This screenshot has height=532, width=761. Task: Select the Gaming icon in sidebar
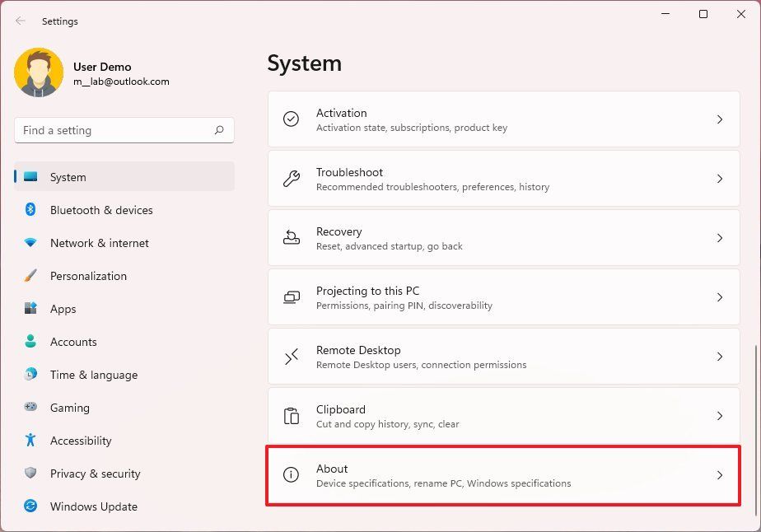(x=30, y=408)
